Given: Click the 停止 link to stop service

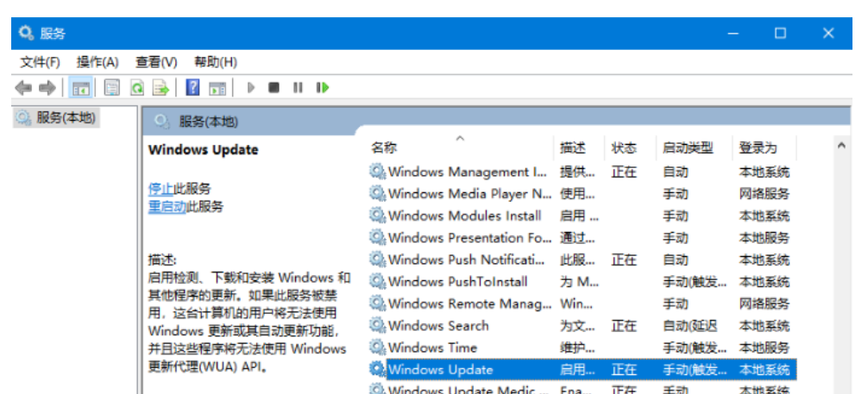Looking at the screenshot, I should (x=160, y=189).
